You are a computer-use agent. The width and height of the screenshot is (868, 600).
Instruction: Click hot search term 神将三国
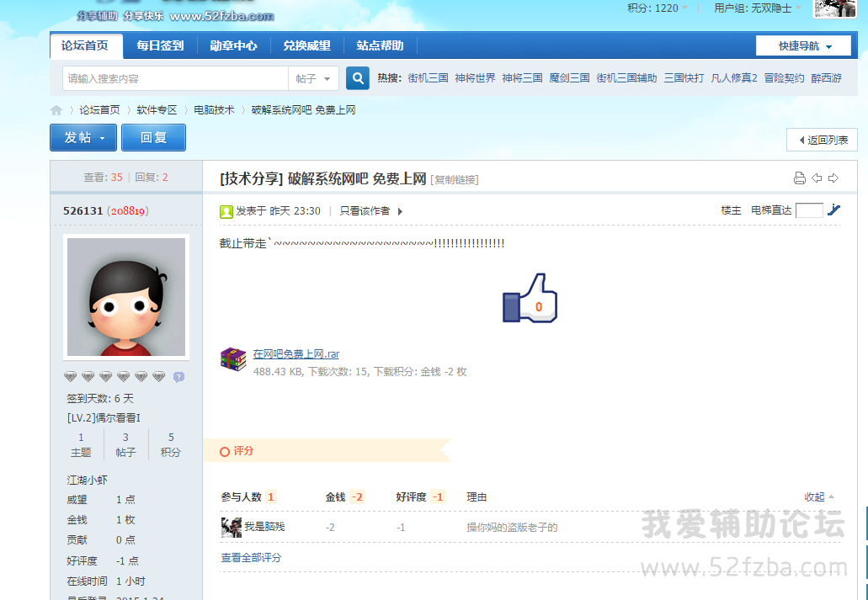point(522,78)
